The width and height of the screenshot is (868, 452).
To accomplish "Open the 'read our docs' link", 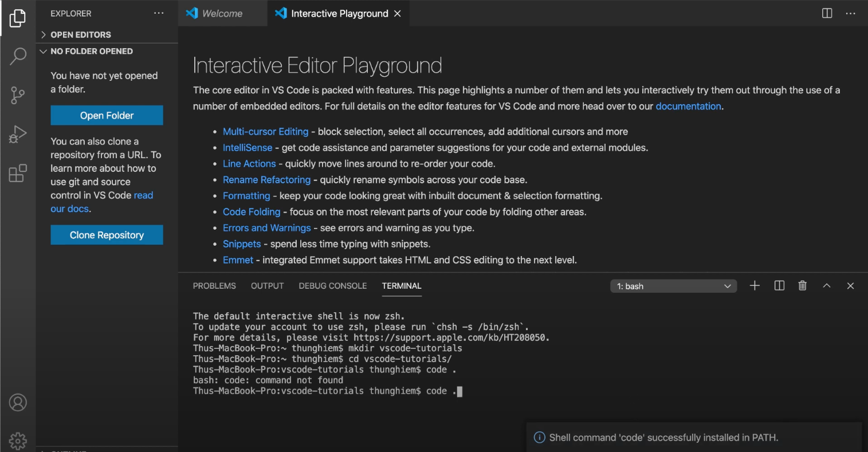I will click(102, 202).
